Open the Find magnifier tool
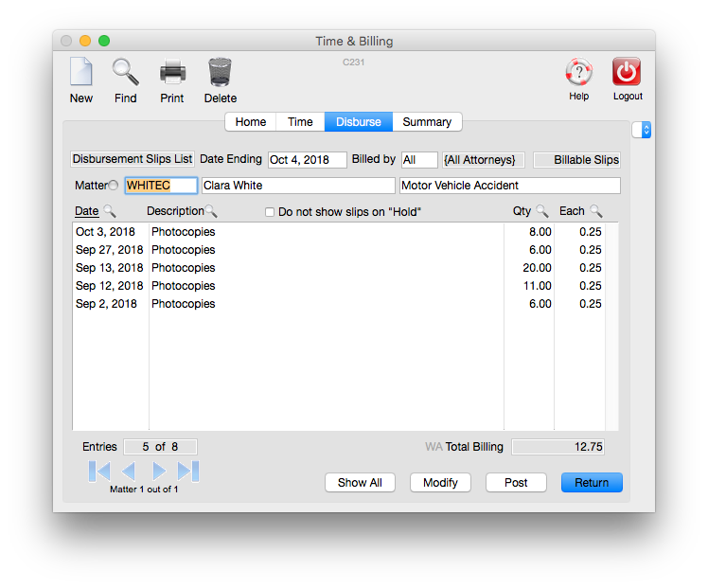 [125, 73]
